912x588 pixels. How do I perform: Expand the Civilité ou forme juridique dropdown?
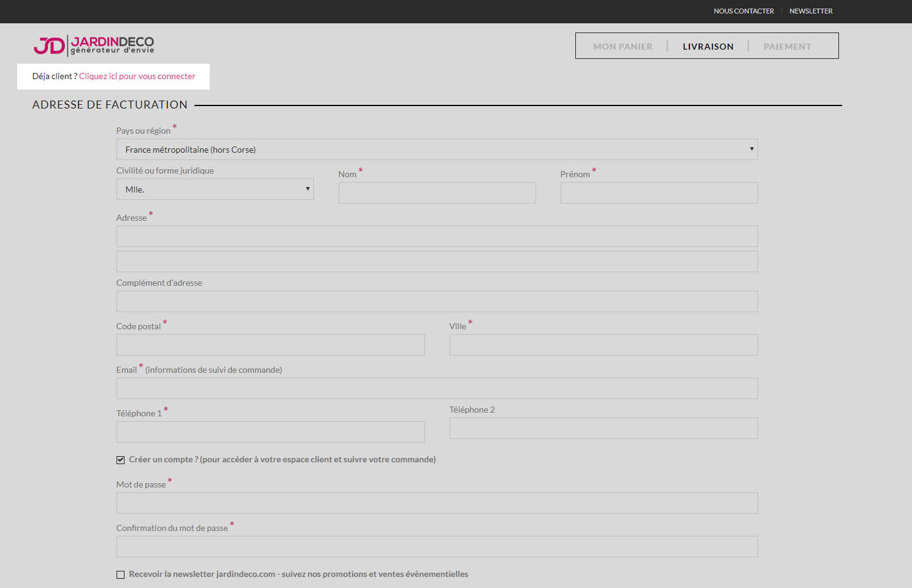pyautogui.click(x=215, y=189)
